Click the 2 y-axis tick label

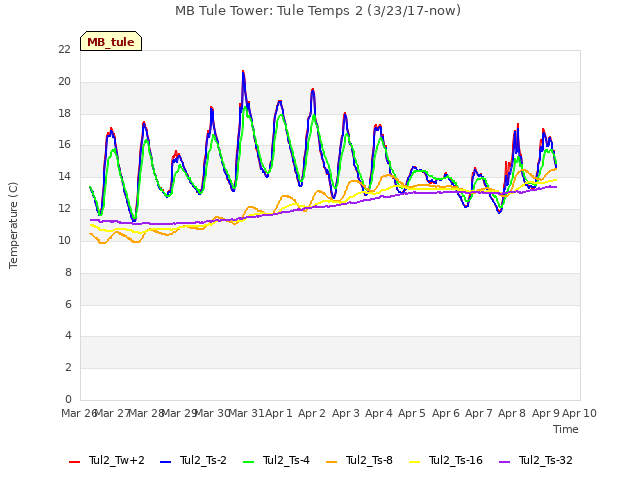click(x=68, y=367)
